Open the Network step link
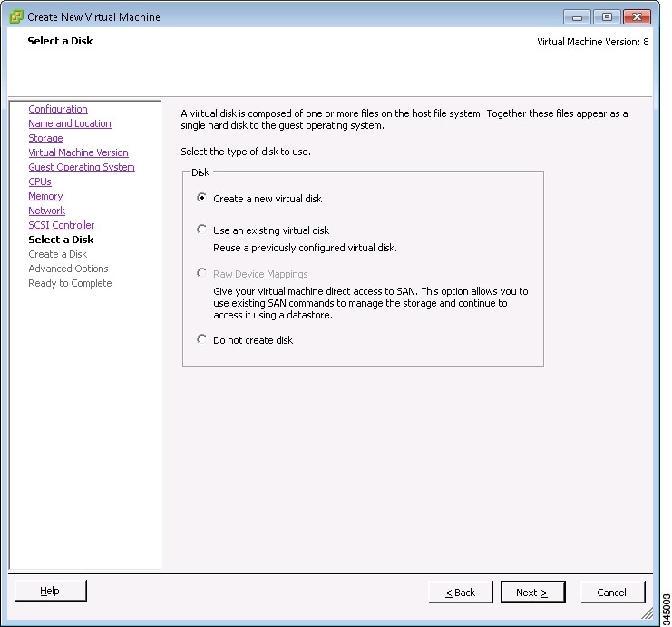672x627 pixels. (x=47, y=211)
